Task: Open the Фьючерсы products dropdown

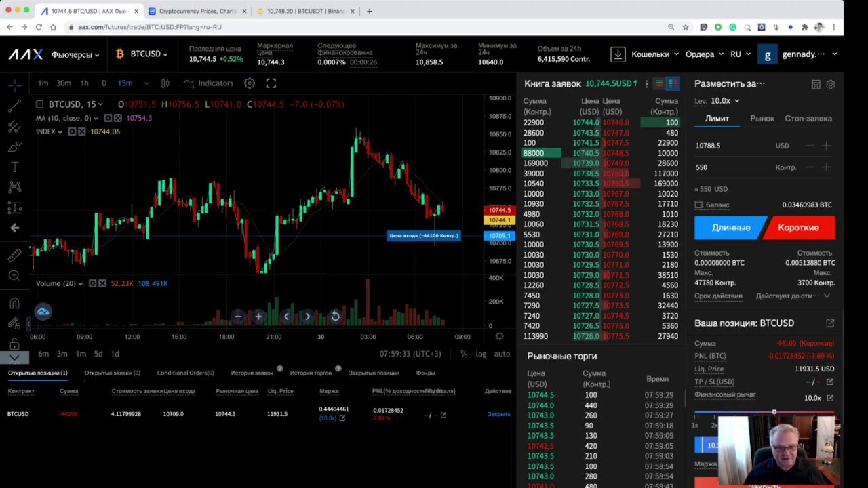Action: click(x=75, y=54)
